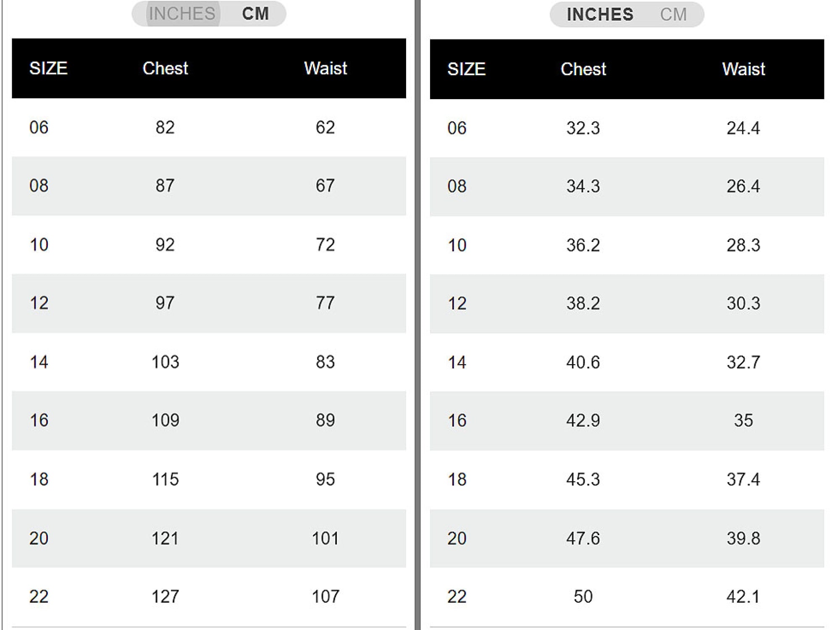The height and width of the screenshot is (630, 840).
Task: Select size 14 row with chest 103
Action: coord(209,362)
